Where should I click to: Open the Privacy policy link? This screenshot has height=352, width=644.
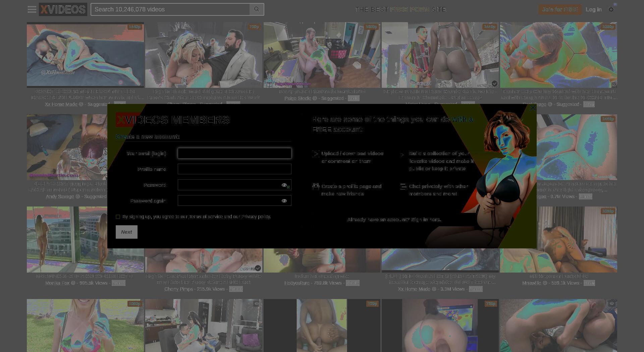(x=256, y=217)
